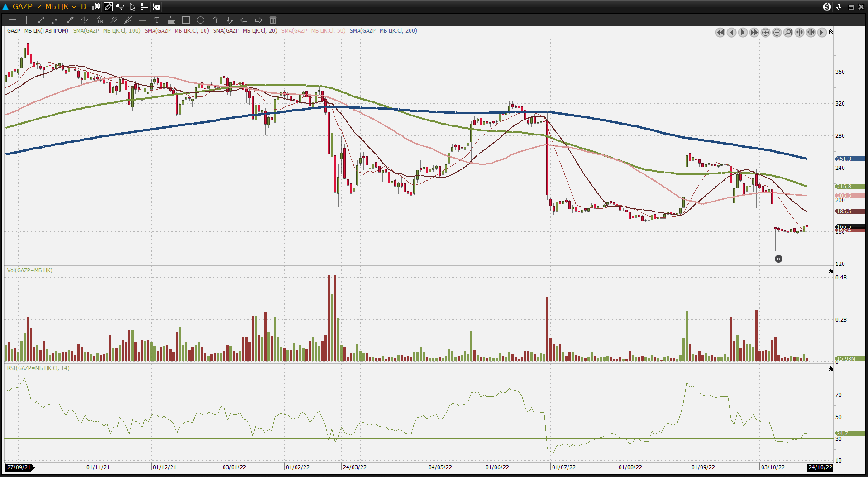Select the extended ray line tool
Screen dimensions: 868x477
pyautogui.click(x=56, y=20)
